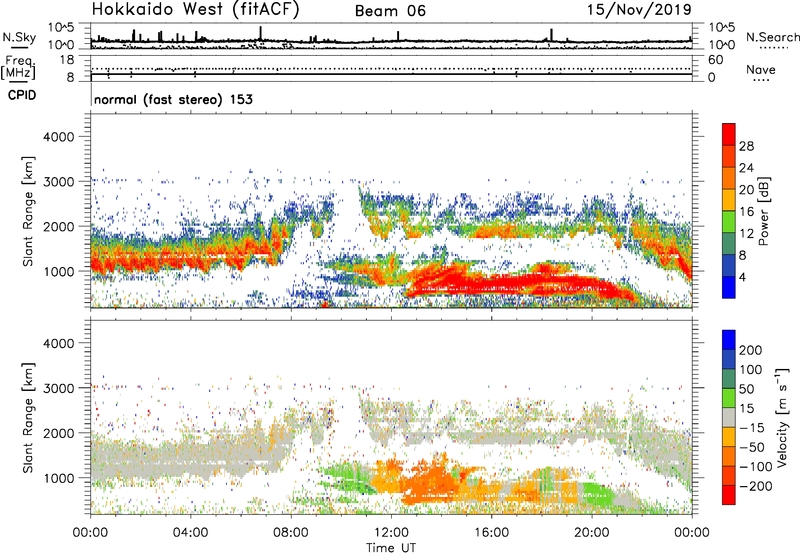Click the "−15" Velocity colorbar tick label

coord(751,427)
